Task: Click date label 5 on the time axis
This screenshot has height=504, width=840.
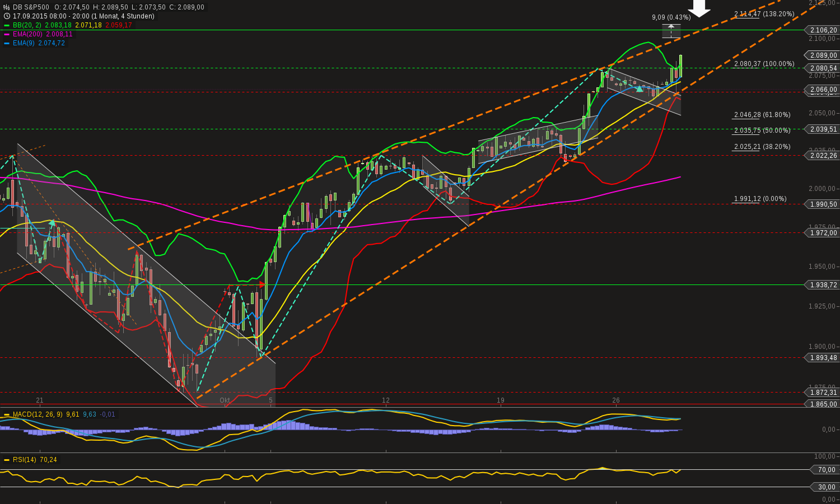Action: tap(270, 400)
